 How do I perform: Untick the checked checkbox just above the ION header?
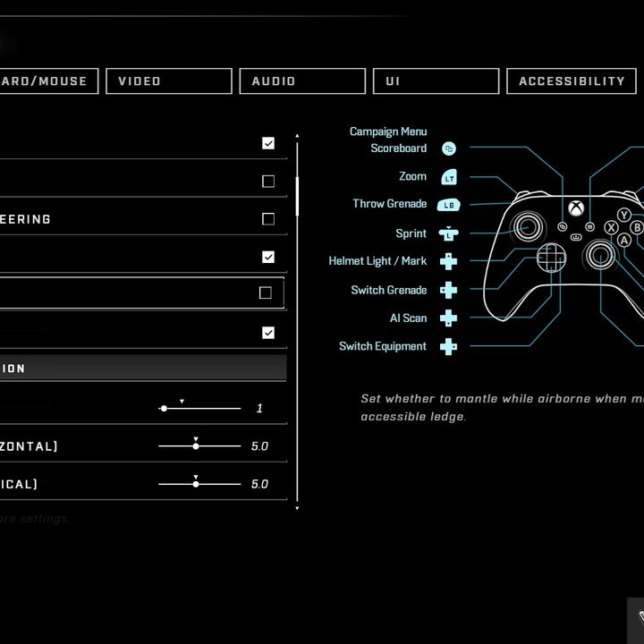(x=268, y=333)
